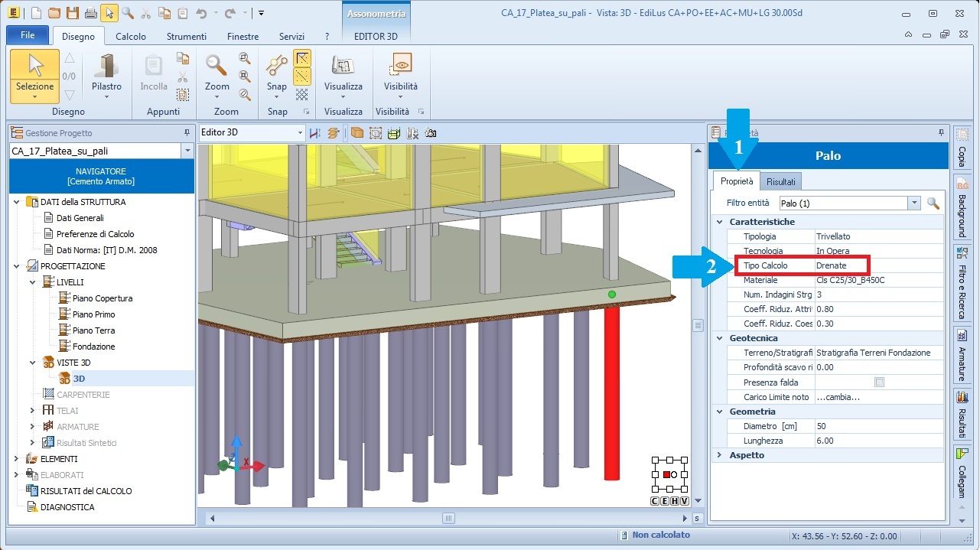Open Dati Generali in the navigator
This screenshot has width=980, height=550.
(x=80, y=218)
